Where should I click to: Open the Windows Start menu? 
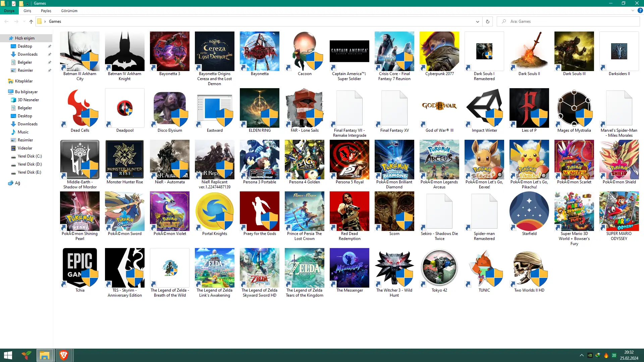tap(8, 355)
